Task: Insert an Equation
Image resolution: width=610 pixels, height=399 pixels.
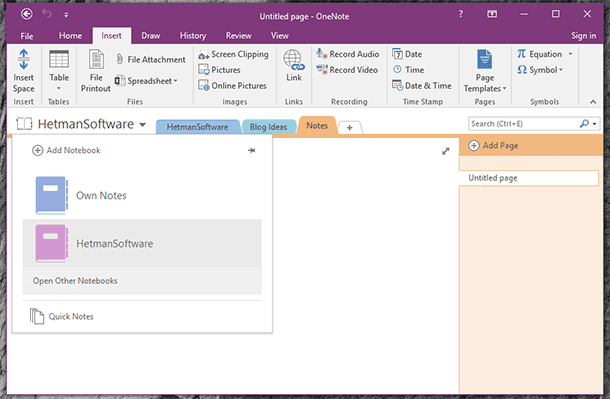Action: pos(539,54)
